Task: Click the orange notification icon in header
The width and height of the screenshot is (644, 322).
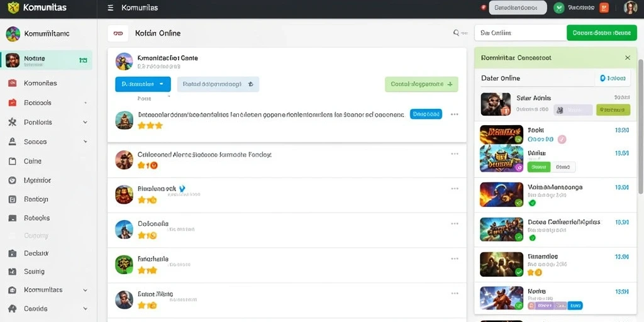Action: click(x=603, y=8)
